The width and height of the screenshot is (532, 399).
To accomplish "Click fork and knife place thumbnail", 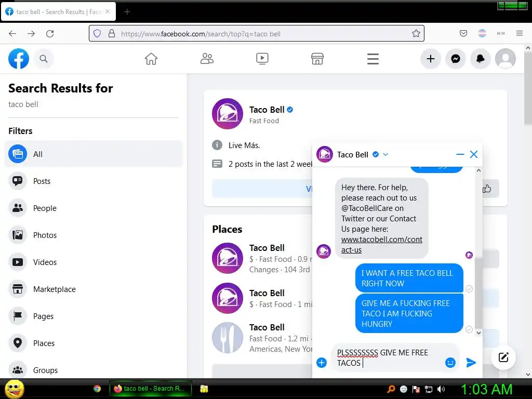I will pyautogui.click(x=228, y=338).
